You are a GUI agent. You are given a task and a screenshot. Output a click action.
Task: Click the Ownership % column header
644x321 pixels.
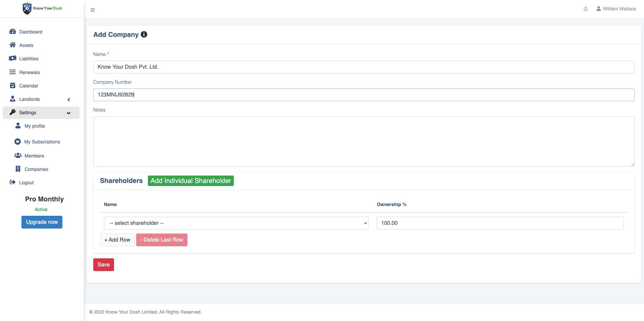[x=391, y=204]
